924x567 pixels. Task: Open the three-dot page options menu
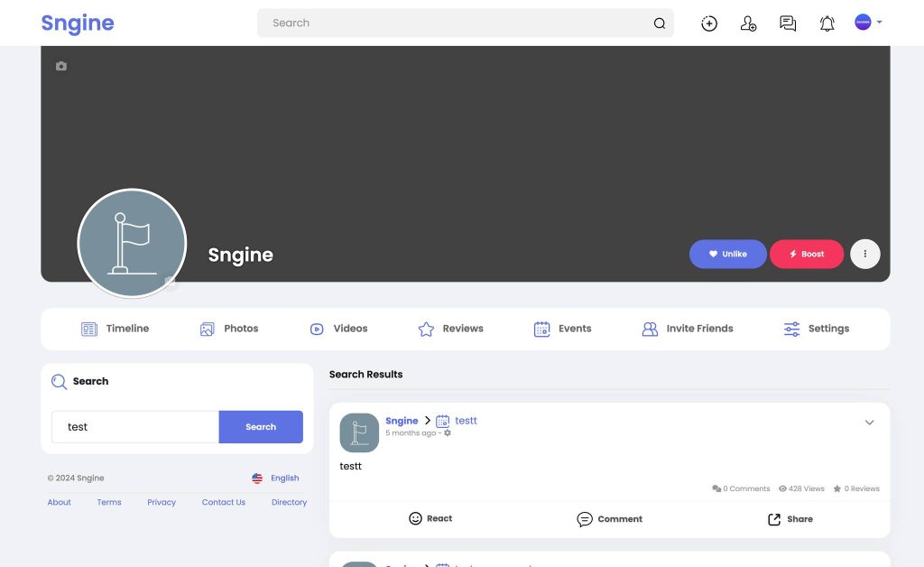point(865,254)
